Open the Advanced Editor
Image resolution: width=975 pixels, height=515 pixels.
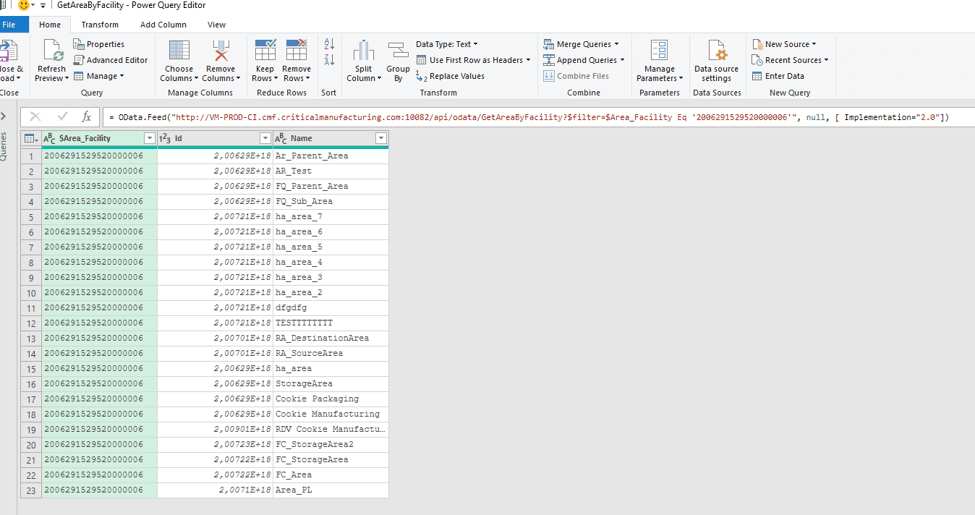pos(111,60)
